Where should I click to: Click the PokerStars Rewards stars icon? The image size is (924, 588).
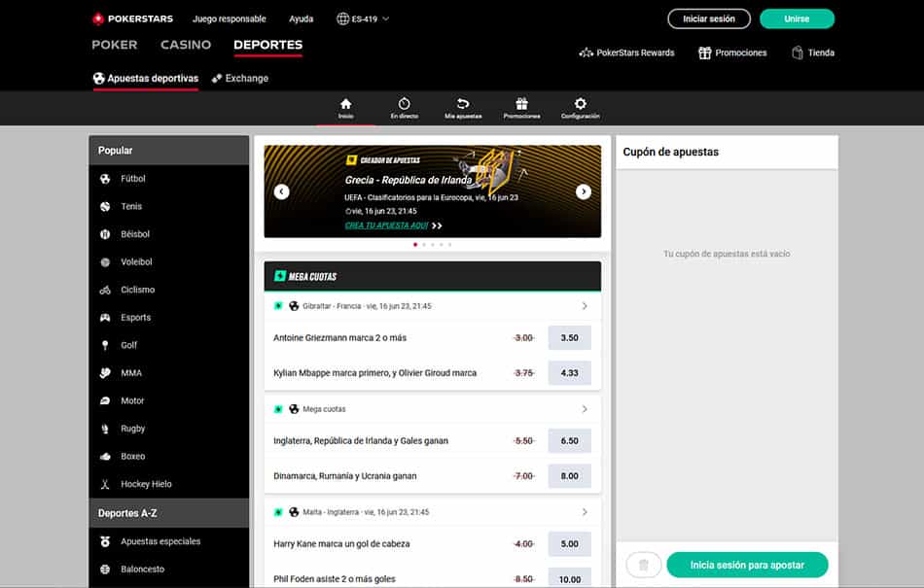coord(586,53)
